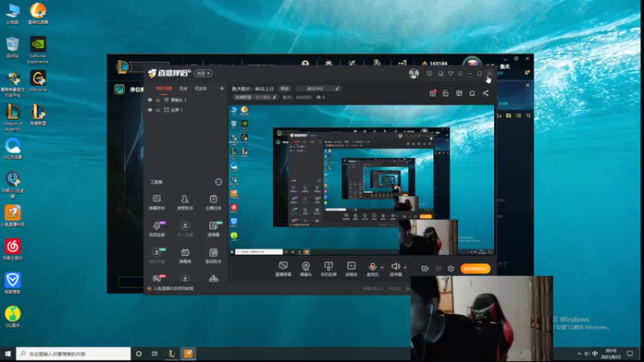
Task: Click the padlock icon above preview
Action: [x=446, y=93]
